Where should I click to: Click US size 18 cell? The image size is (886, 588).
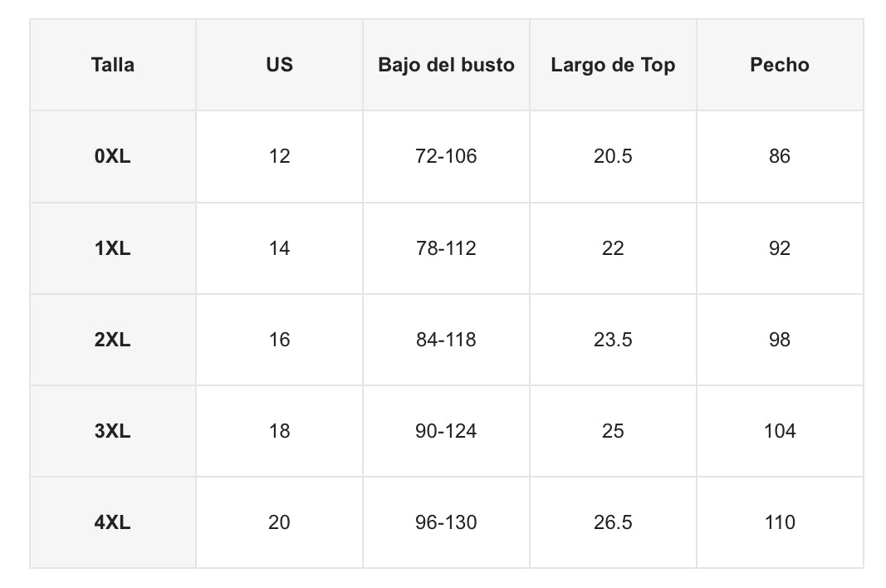click(280, 431)
